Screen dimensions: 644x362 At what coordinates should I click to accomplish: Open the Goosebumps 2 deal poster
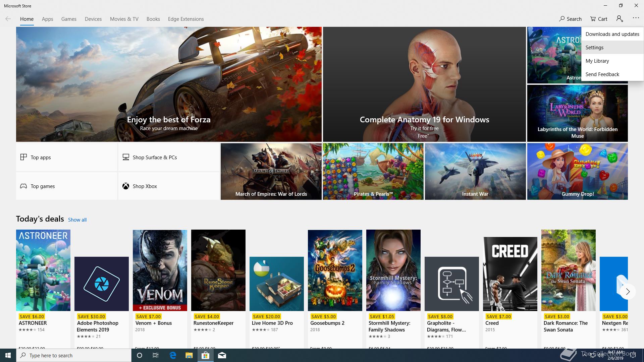[x=335, y=270]
